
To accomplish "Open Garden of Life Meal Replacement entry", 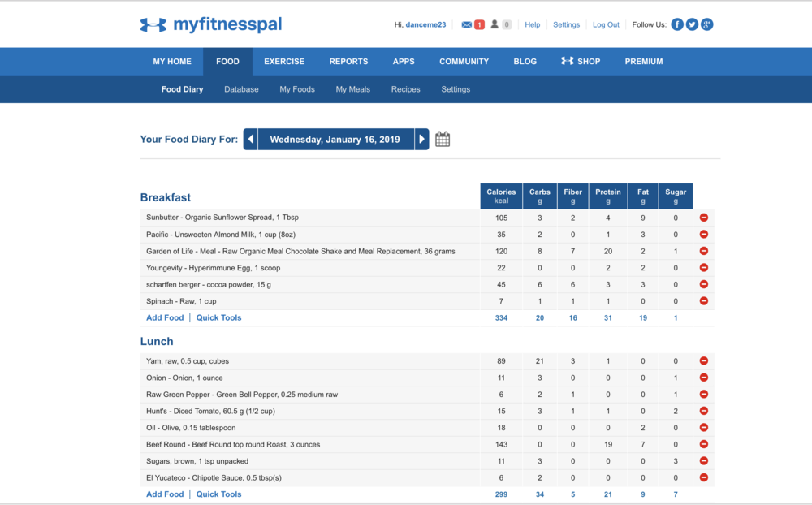I will pyautogui.click(x=300, y=251).
